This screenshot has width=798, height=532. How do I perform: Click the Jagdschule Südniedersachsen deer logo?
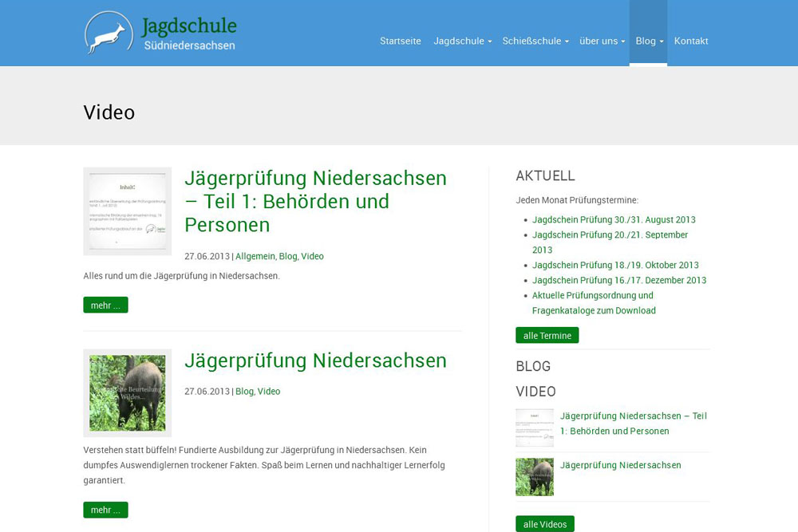coord(109,33)
